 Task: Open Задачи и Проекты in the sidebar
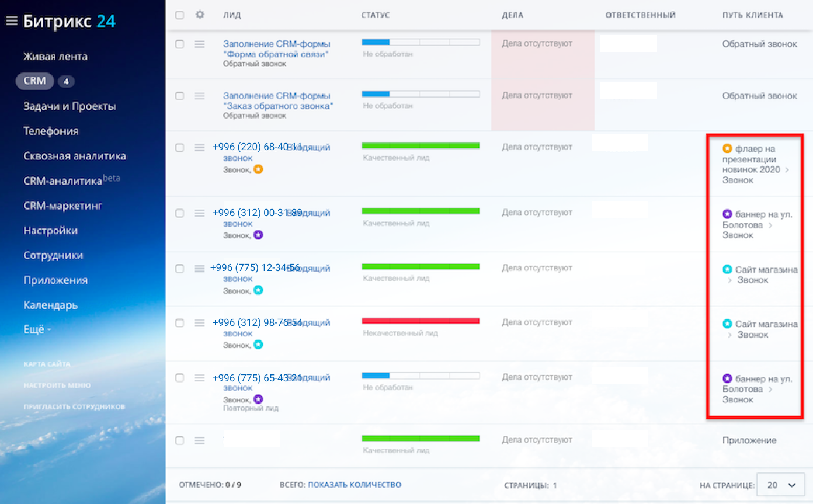point(70,106)
